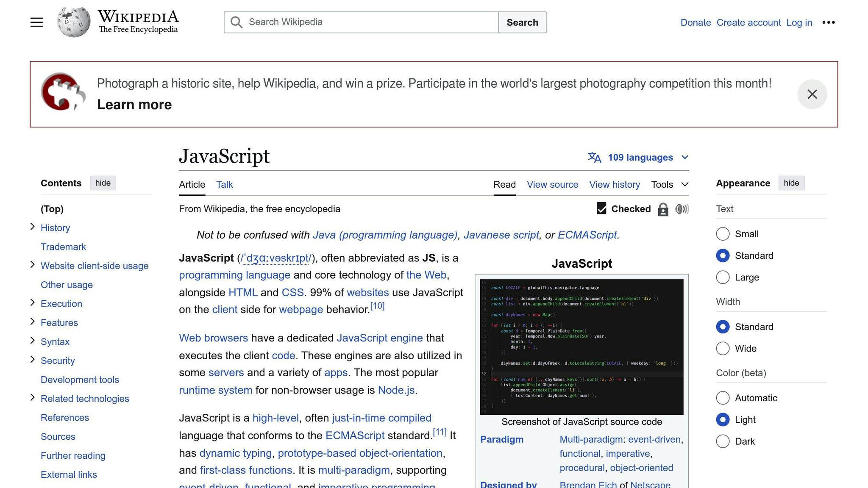Click the Checked page status icon
The image size is (868, 488).
pos(601,208)
